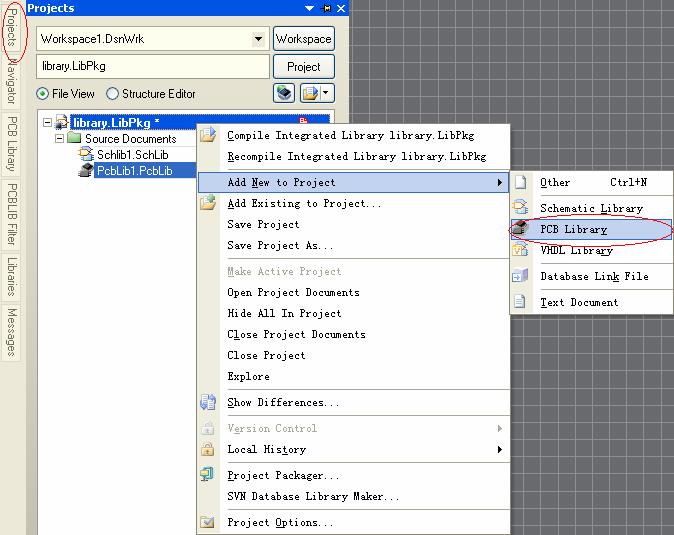Screen dimensions: 674x535
Task: Switch to the Navigator side tab
Action: [x=12, y=82]
